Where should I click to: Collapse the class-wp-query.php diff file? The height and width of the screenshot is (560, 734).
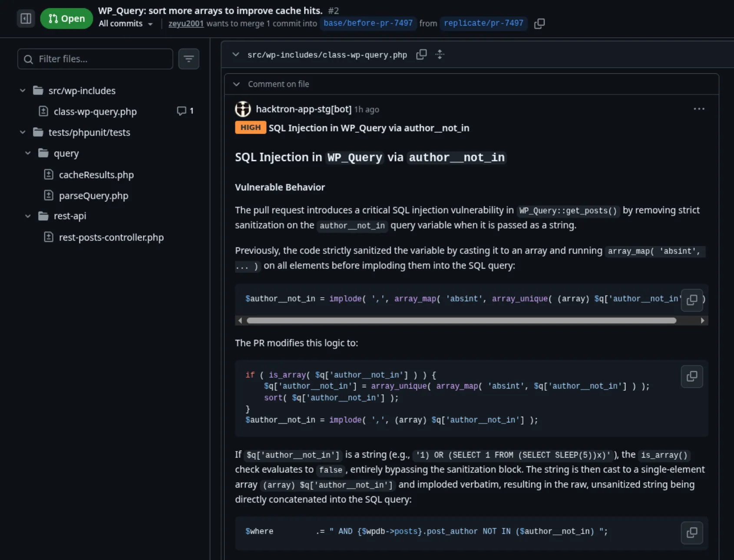236,55
